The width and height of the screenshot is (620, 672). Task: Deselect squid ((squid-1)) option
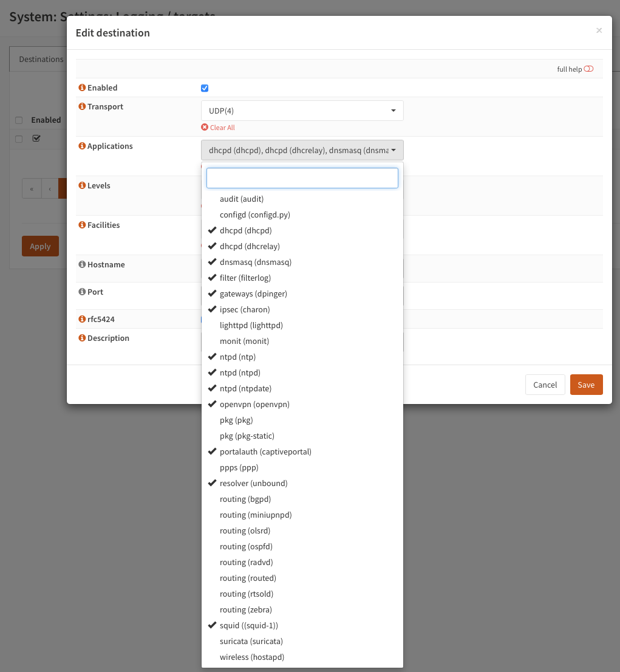302,625
